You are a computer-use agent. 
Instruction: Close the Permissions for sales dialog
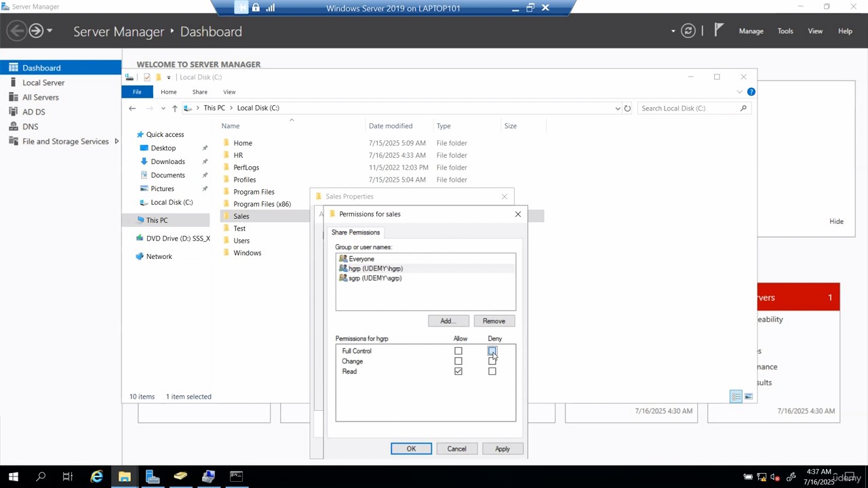pyautogui.click(x=518, y=214)
